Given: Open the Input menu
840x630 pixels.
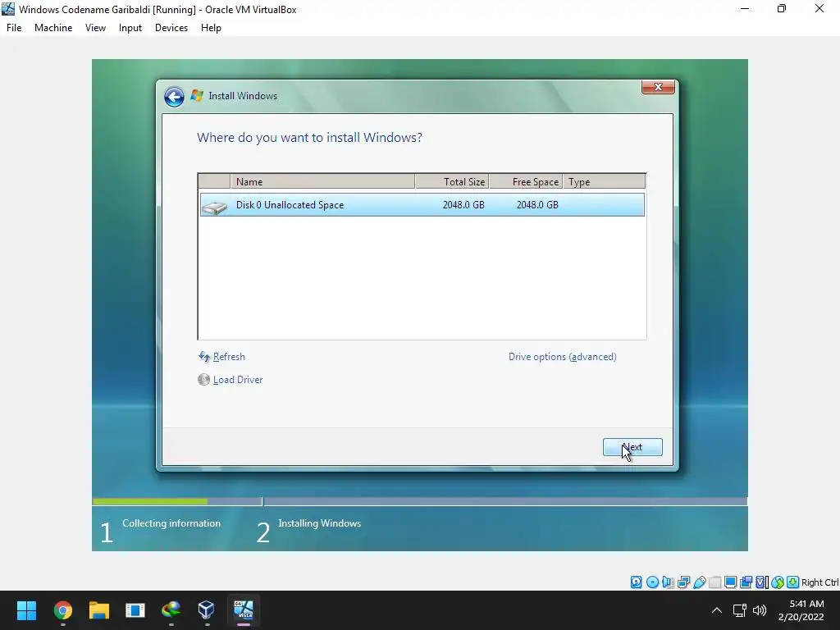Looking at the screenshot, I should tap(130, 28).
